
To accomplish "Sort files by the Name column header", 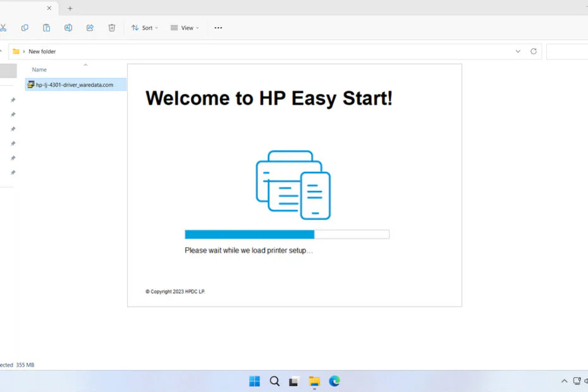I will pyautogui.click(x=39, y=70).
